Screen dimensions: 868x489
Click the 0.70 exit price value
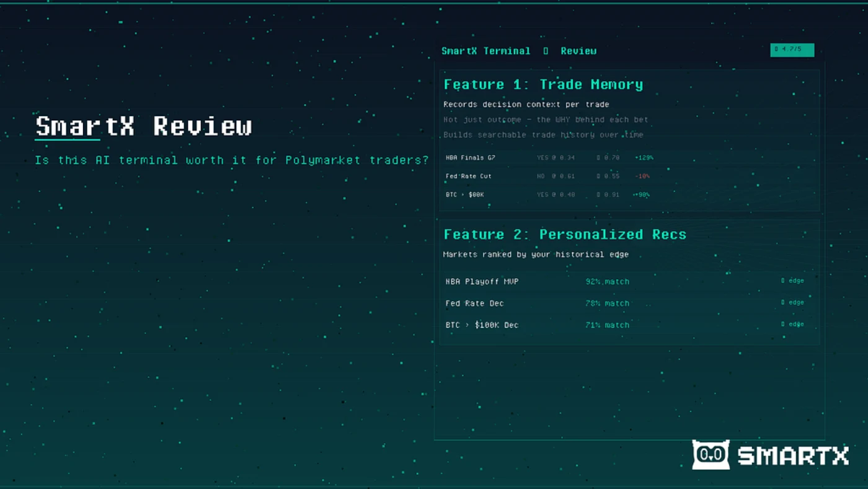(x=608, y=158)
